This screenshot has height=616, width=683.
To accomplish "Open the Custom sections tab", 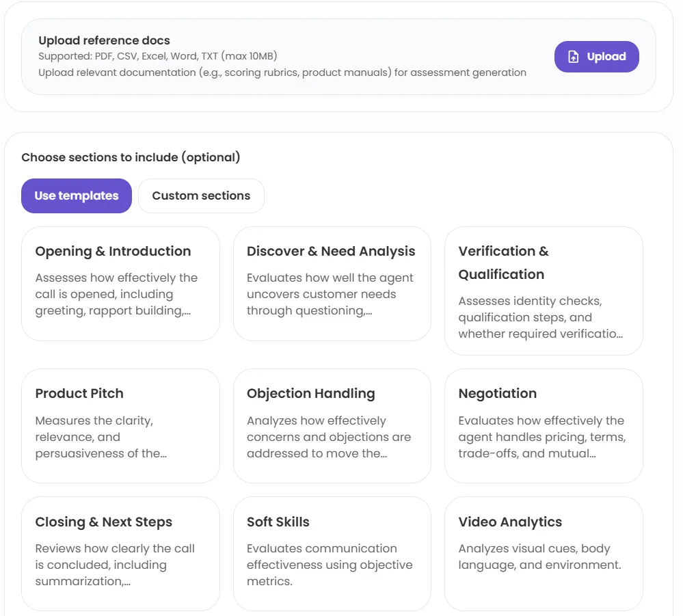I will click(x=201, y=196).
